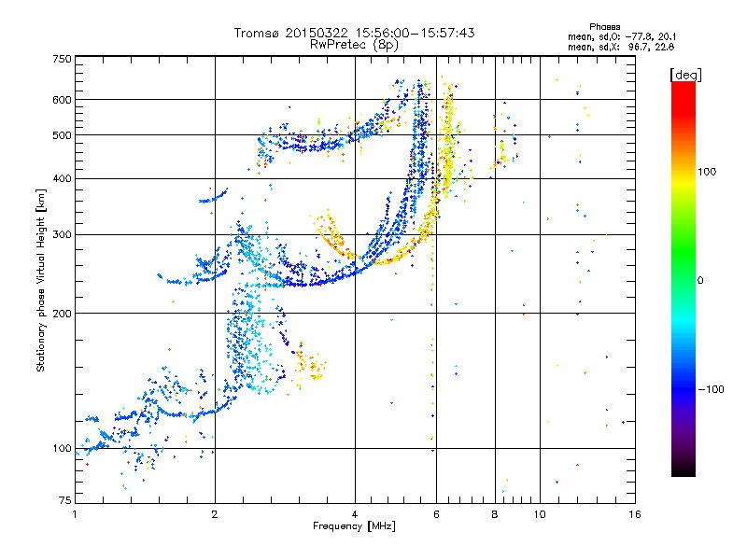Click the x-axis label '16'
Image resolution: width=747 pixels, height=560 pixels.
tap(635, 514)
